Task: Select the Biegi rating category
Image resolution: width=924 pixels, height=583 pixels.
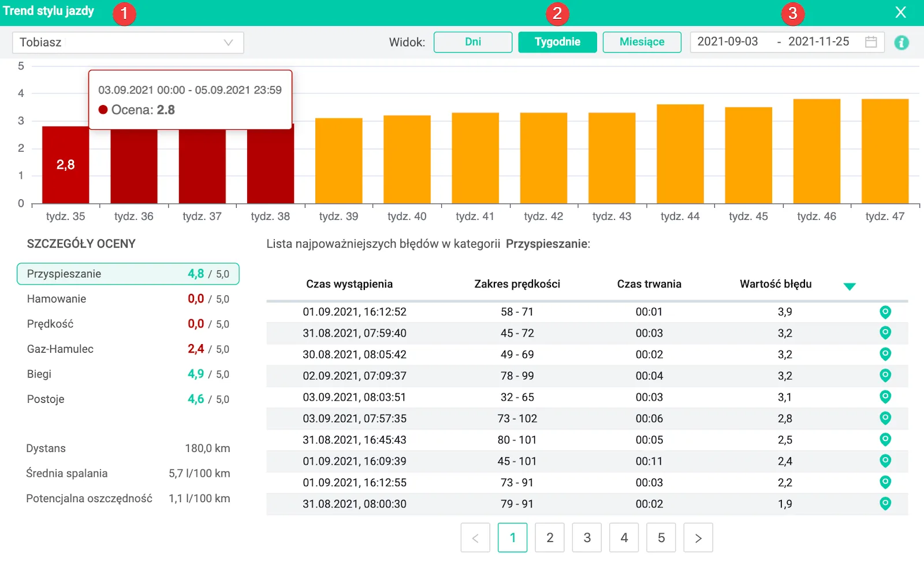Action: [128, 374]
